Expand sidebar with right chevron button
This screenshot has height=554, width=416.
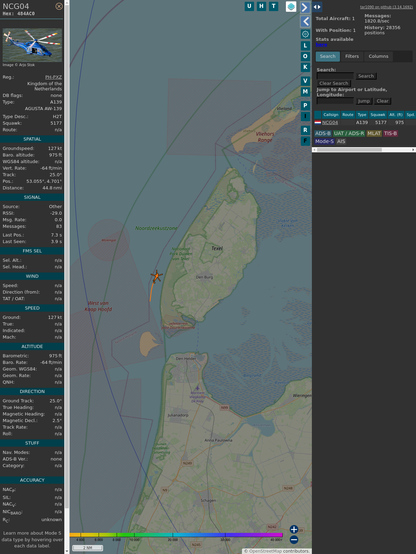click(x=305, y=7)
